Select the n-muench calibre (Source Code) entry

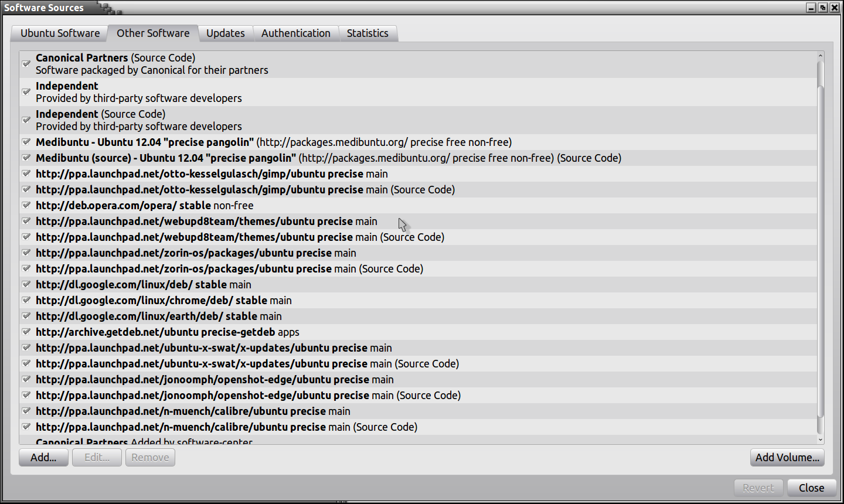coord(226,427)
